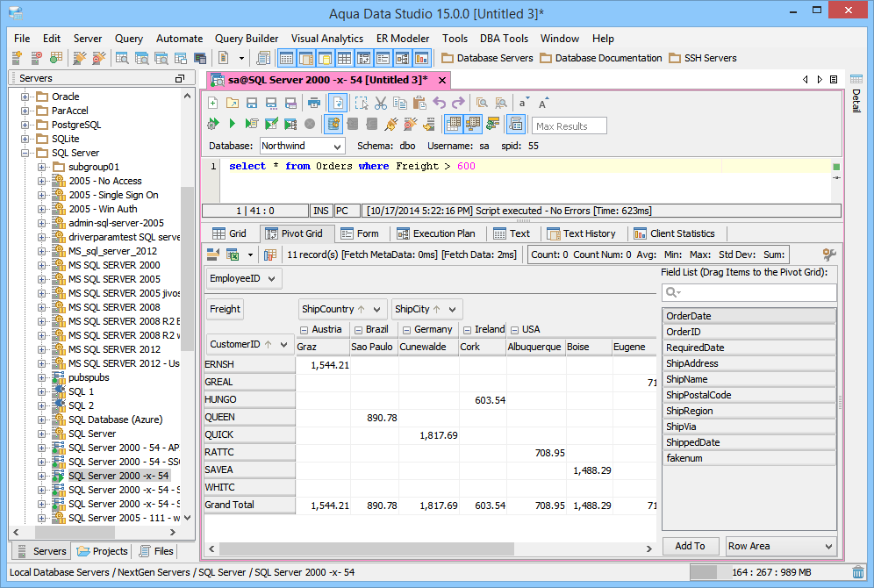Collapse the USA column group
This screenshot has width=874, height=588.
[x=513, y=330]
